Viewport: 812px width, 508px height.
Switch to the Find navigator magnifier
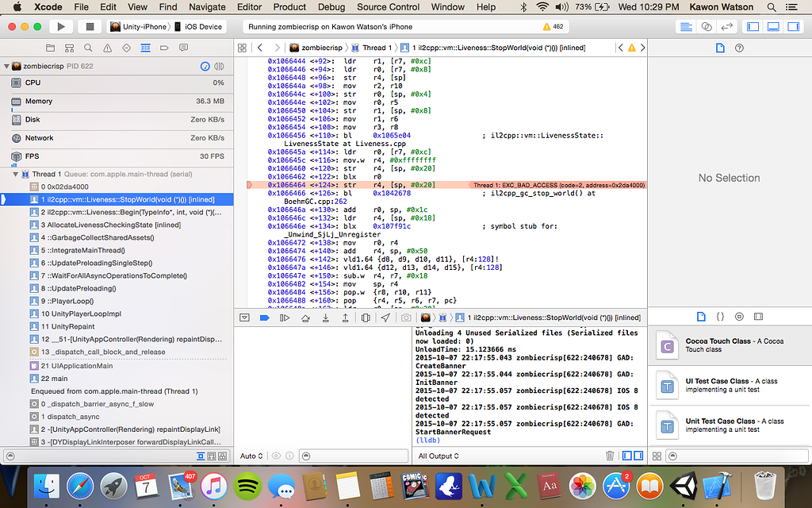tap(89, 48)
